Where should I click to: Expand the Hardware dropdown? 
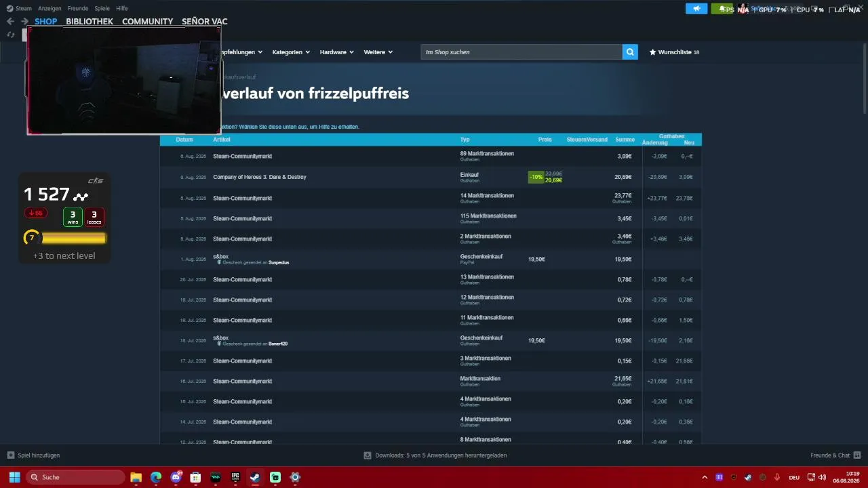click(x=337, y=52)
